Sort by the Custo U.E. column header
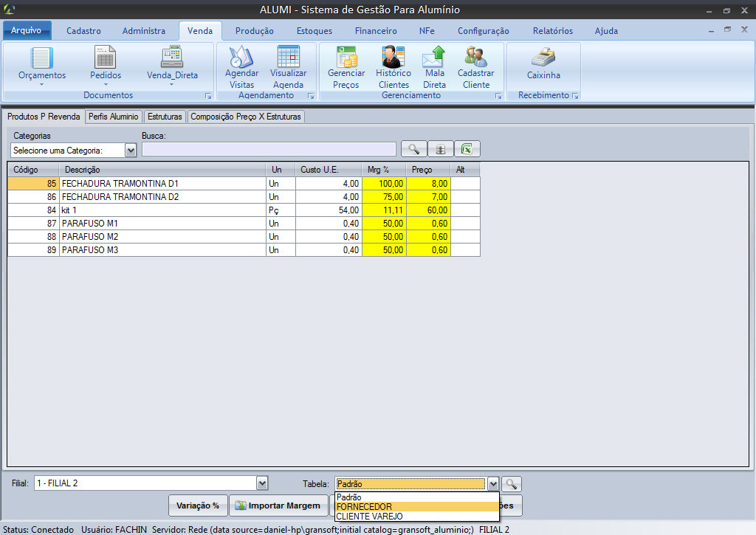 tap(329, 170)
